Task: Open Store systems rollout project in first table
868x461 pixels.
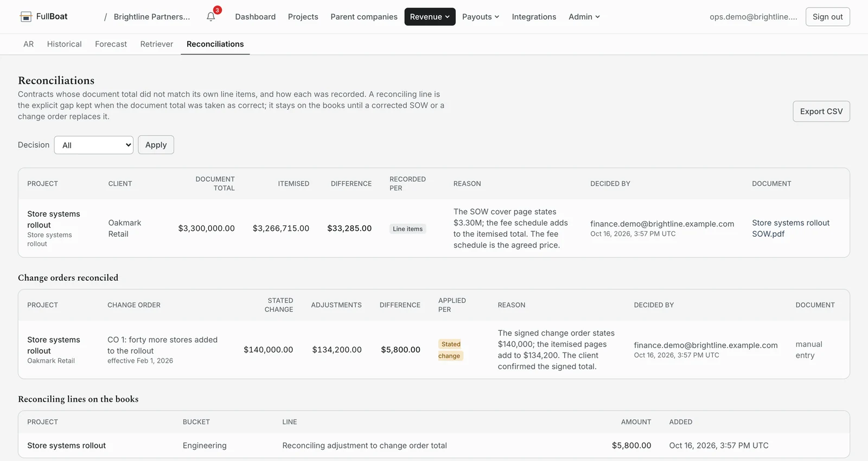Action: coord(54,219)
